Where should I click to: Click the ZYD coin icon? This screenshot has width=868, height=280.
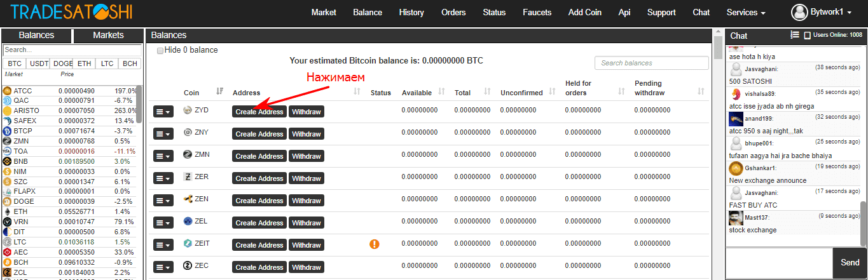pos(188,110)
